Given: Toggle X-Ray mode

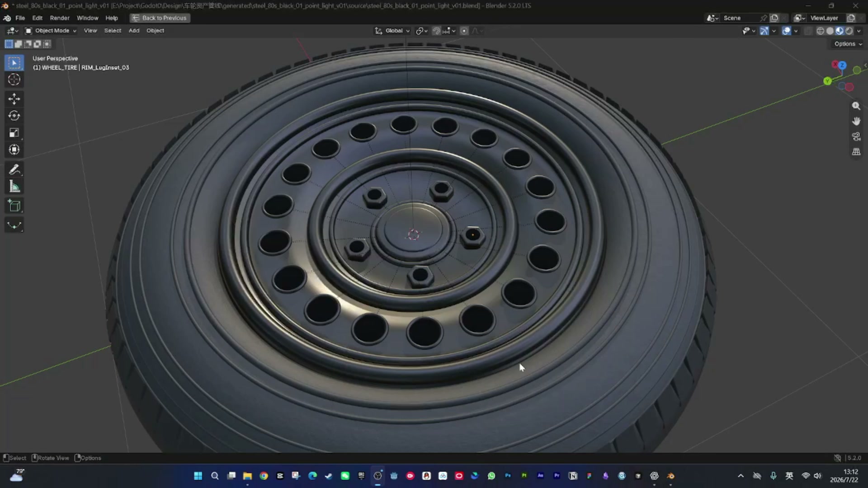Looking at the screenshot, I should (x=808, y=31).
